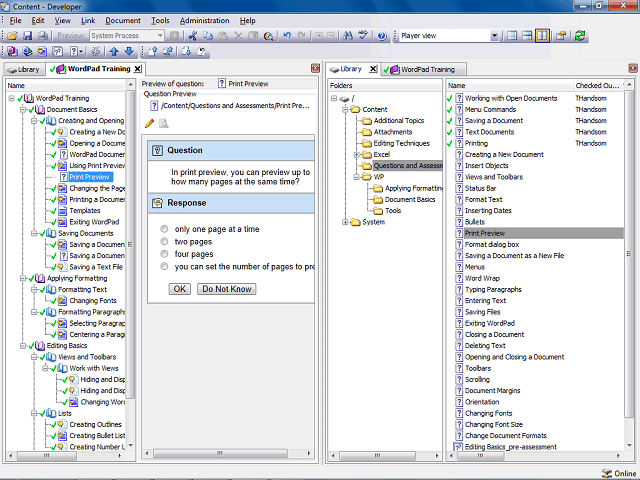The width and height of the screenshot is (640, 480).
Task: Click the Find binoculars icon
Action: click(348, 36)
